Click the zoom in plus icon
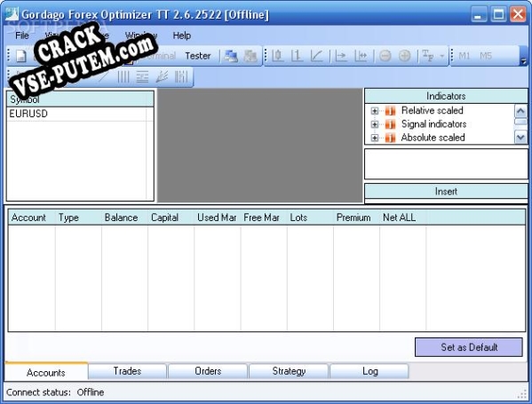 click(404, 56)
